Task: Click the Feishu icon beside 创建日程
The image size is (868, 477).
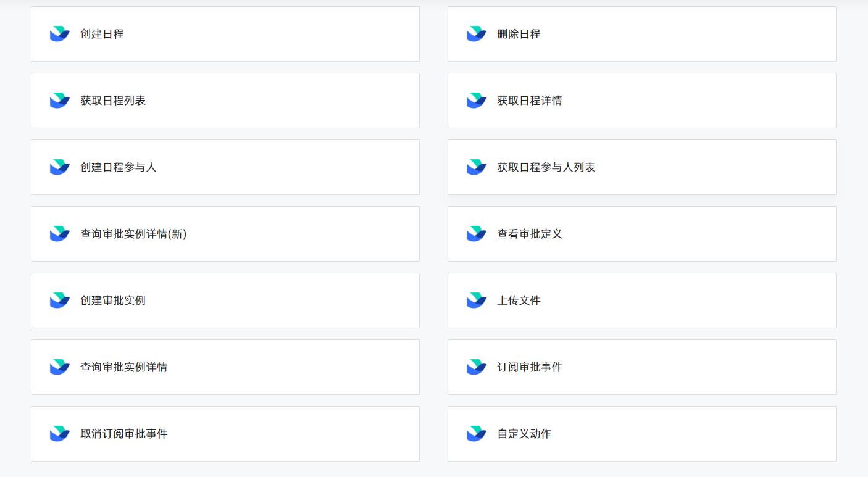Action: [x=60, y=34]
